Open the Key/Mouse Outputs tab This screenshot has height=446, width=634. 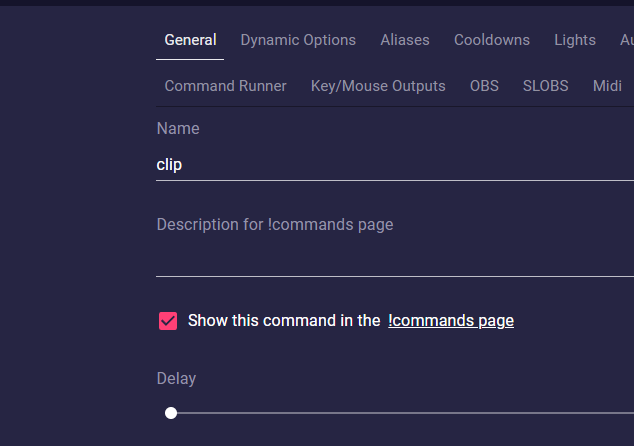tap(378, 86)
